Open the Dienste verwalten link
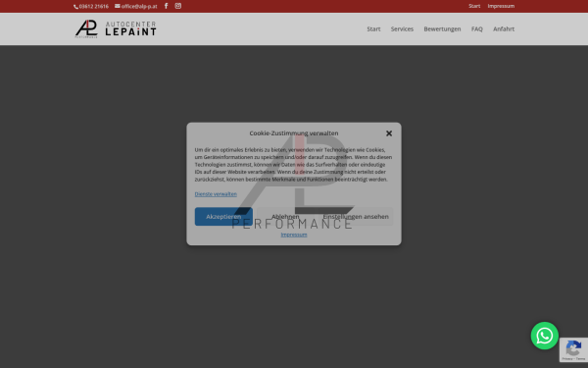588x368 pixels. pos(216,194)
